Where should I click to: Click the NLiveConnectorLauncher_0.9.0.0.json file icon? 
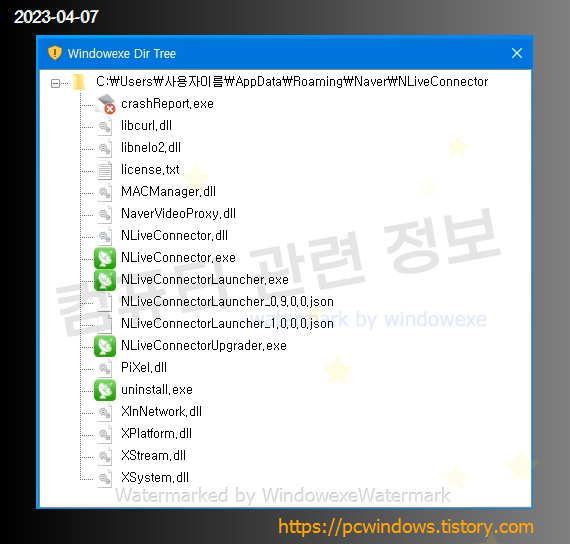coord(105,302)
